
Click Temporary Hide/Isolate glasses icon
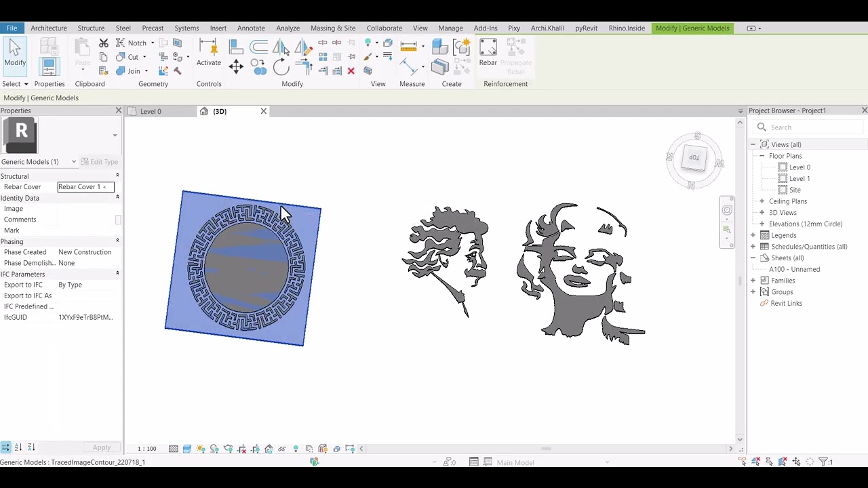pos(282,449)
